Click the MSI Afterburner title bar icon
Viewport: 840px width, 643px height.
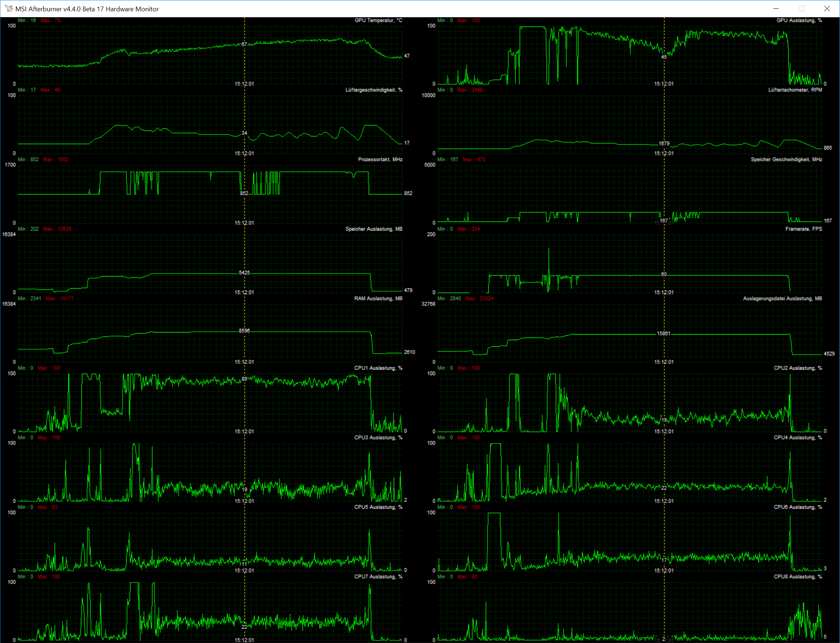(8, 8)
